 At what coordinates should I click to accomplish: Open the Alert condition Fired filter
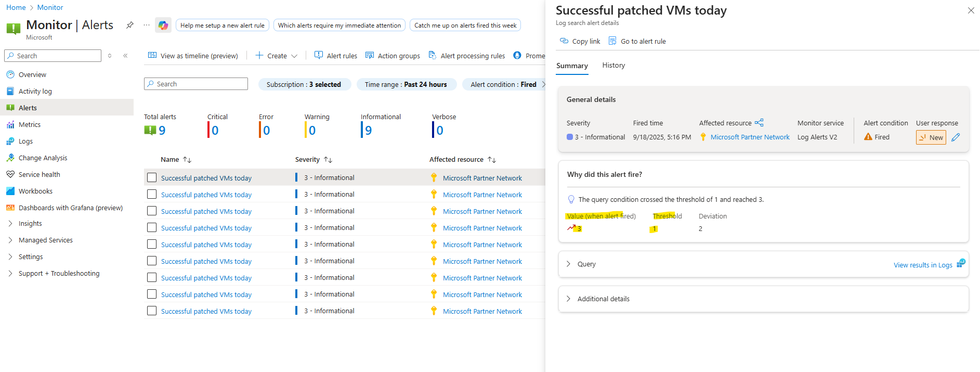click(503, 84)
